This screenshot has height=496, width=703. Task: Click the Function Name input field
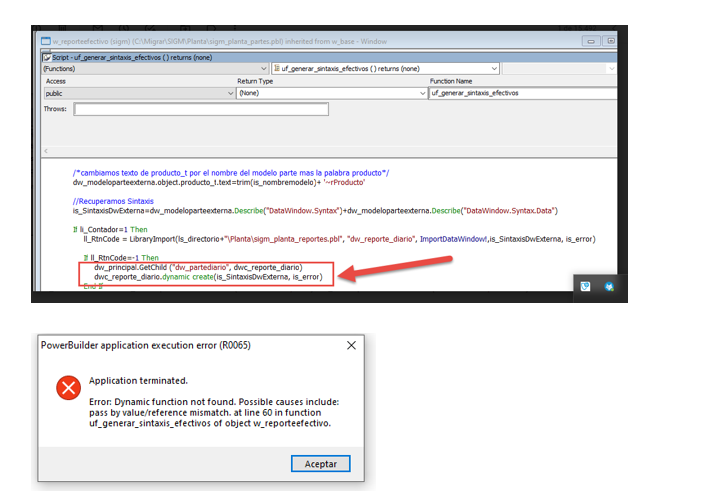[x=522, y=93]
